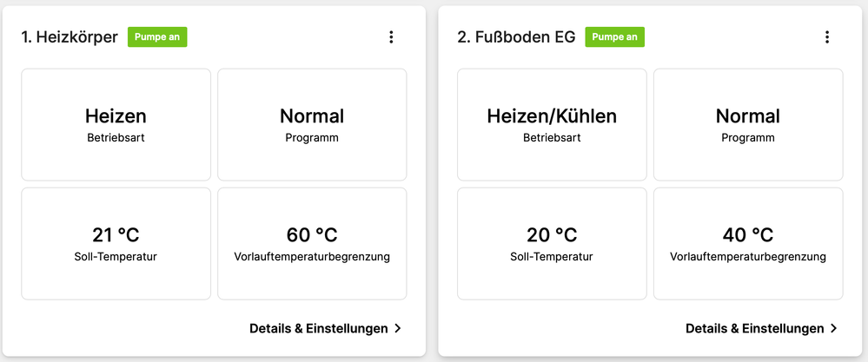Screen dimensions: 868x362
Task: Click the 21 °C Soll-Temperatur value
Action: [116, 234]
